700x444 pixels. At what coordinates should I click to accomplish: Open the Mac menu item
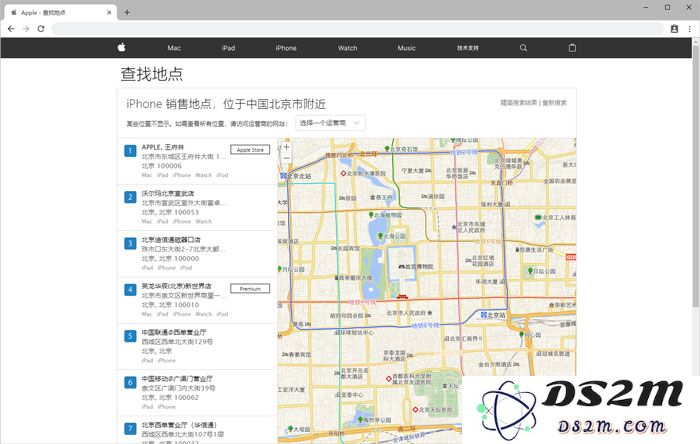174,48
